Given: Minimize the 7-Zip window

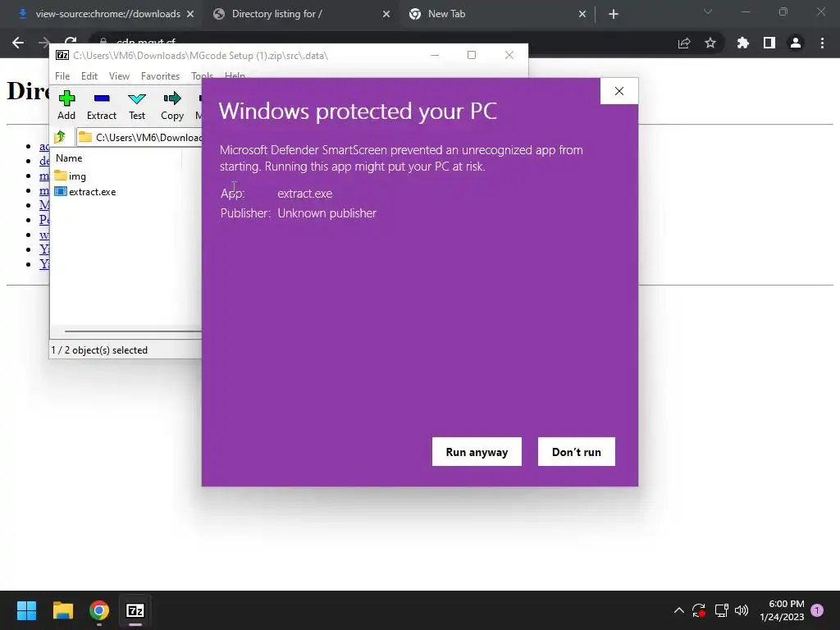Looking at the screenshot, I should [x=435, y=55].
